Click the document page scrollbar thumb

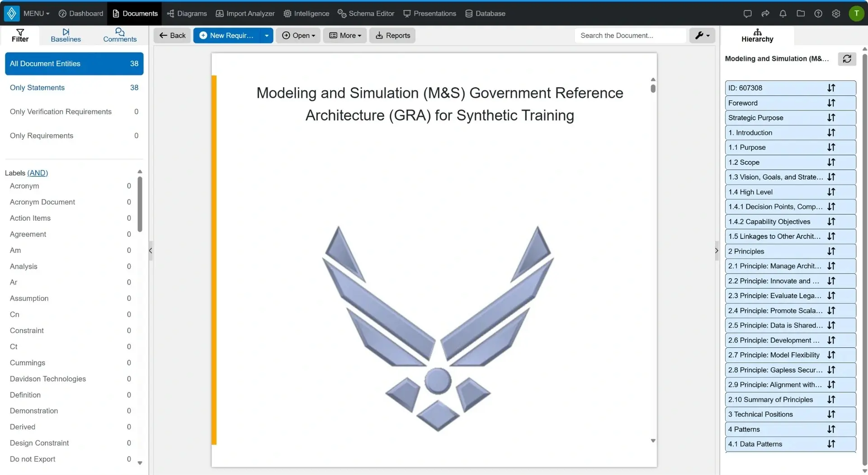(x=653, y=88)
